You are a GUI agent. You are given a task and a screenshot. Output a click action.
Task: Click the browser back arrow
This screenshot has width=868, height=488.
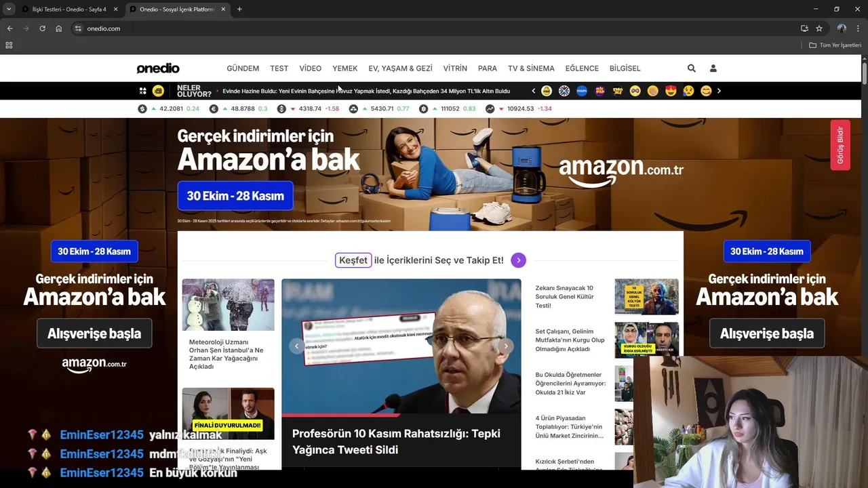[x=9, y=28]
